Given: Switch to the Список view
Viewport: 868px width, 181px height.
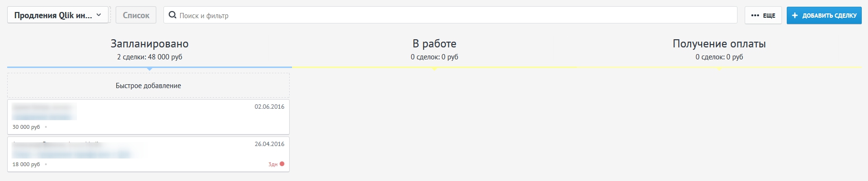Looking at the screenshot, I should tap(136, 15).
